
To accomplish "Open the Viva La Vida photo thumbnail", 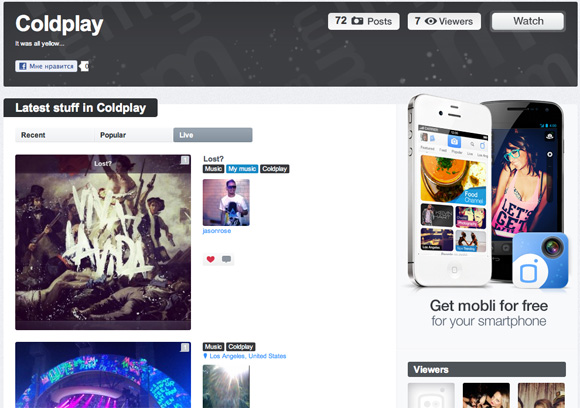I will (x=103, y=242).
